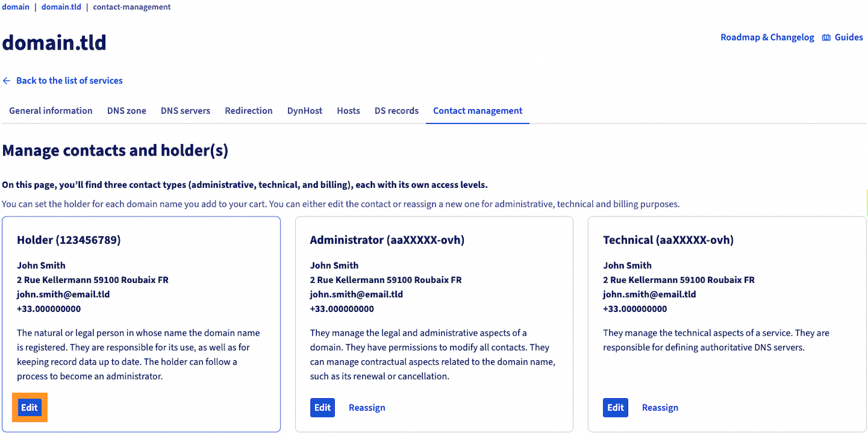Image resolution: width=868 pixels, height=436 pixels.
Task: Click the Guides book icon
Action: tap(826, 37)
